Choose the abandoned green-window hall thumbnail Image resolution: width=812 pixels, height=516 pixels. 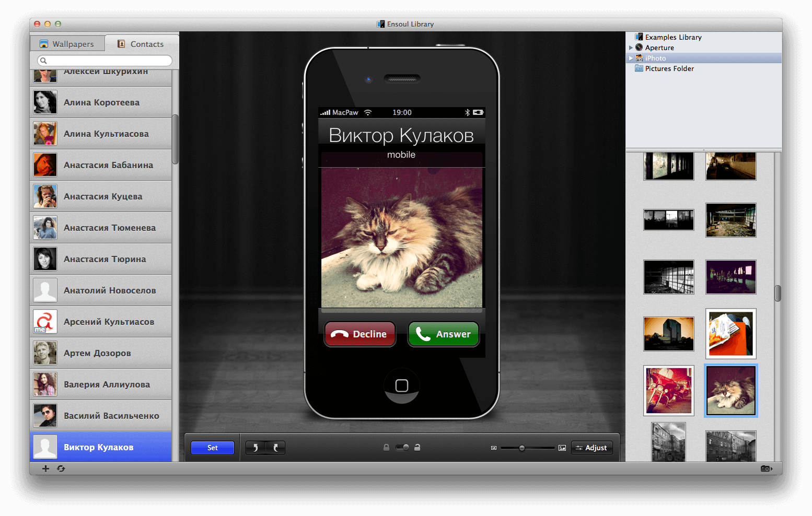(731, 220)
